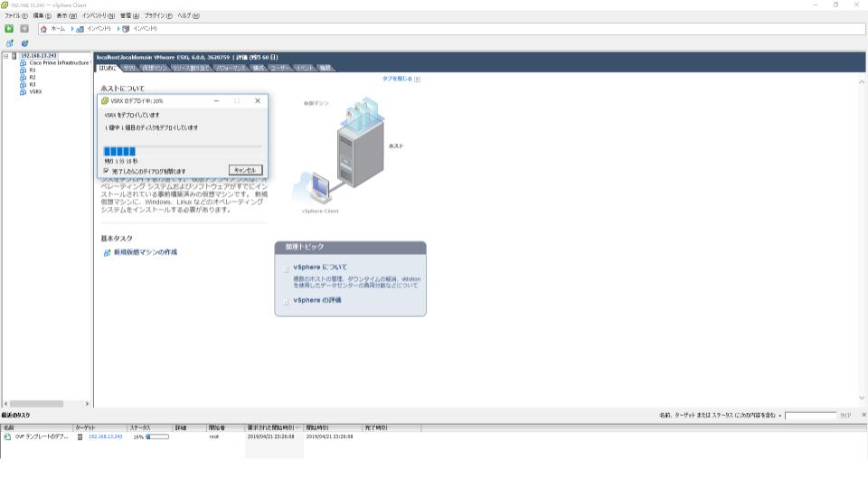
Task: Open the インベントリ menu
Action: [x=99, y=16]
